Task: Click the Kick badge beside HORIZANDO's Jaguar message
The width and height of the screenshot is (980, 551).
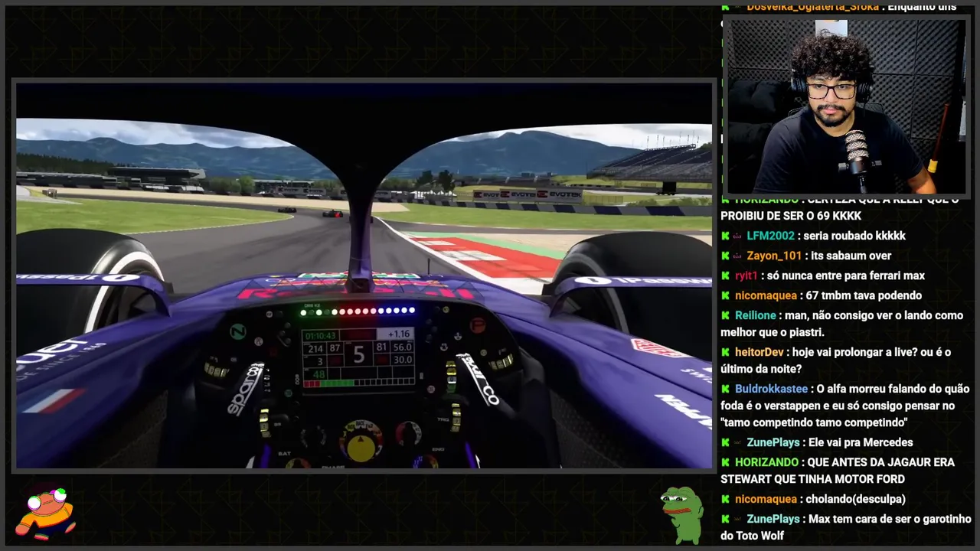Action: pos(725,462)
